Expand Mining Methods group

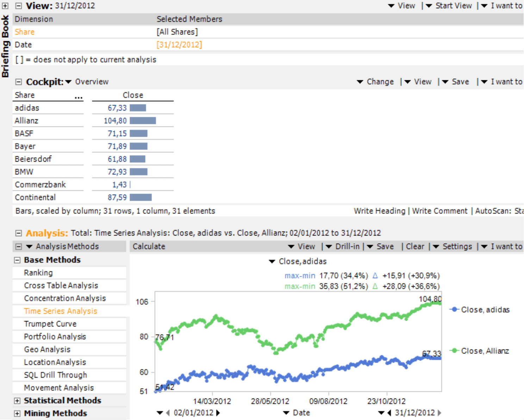tap(17, 414)
